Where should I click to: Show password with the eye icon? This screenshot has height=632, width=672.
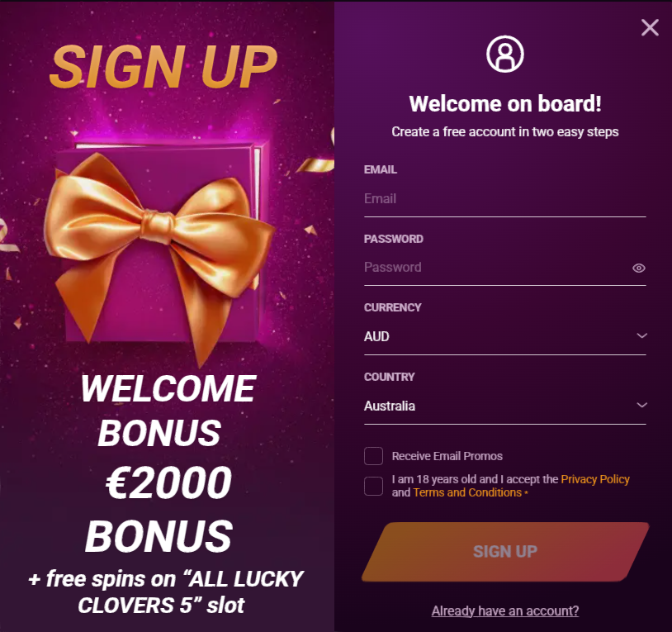click(x=639, y=268)
